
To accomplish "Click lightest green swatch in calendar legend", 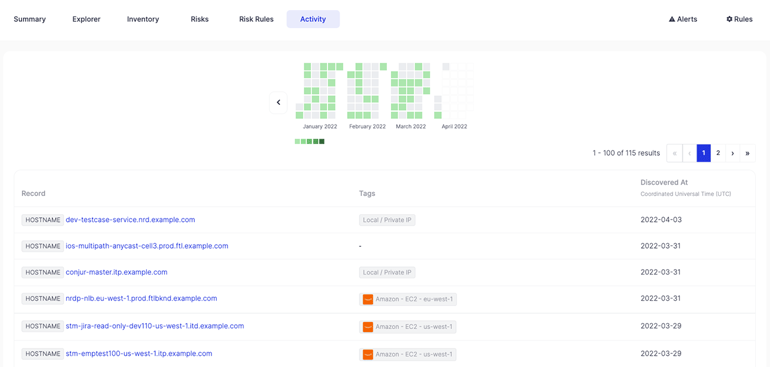I will (297, 141).
